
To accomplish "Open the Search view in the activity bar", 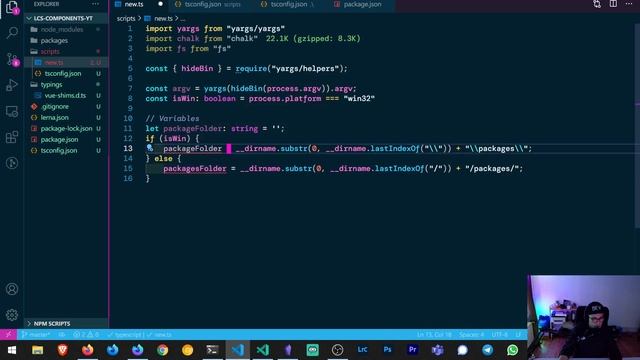I will 12,32.
